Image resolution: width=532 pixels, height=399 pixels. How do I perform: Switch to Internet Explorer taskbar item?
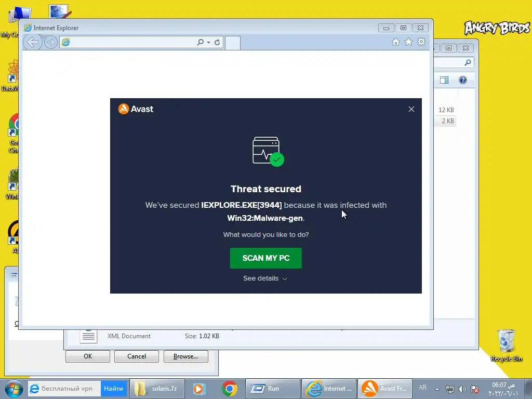tap(328, 389)
